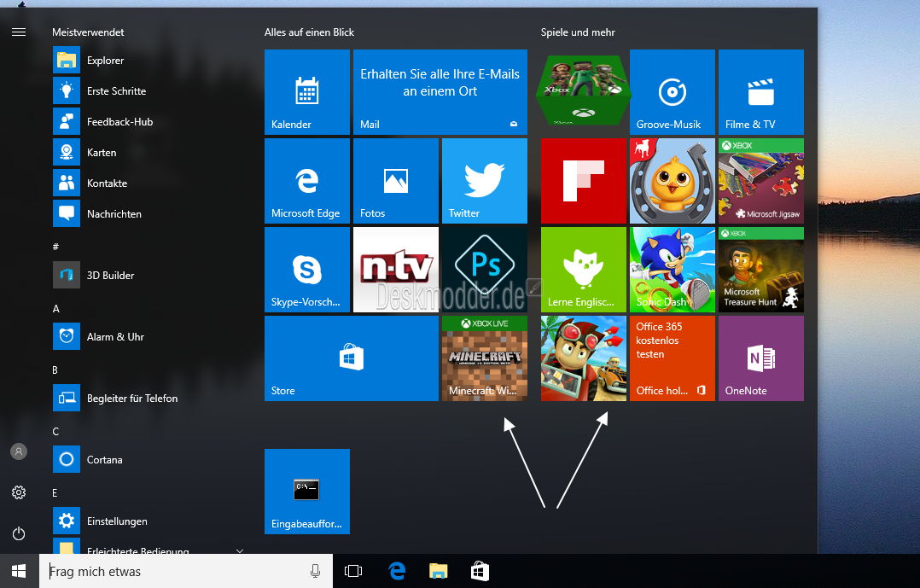Click the Cortana microphone icon
This screenshot has height=588, width=920.
(315, 571)
